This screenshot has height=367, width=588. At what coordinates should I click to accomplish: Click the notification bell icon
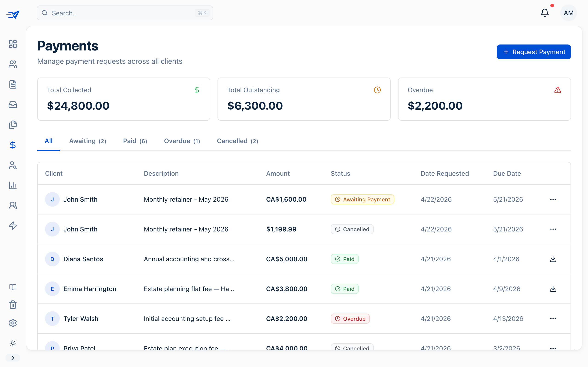(545, 13)
